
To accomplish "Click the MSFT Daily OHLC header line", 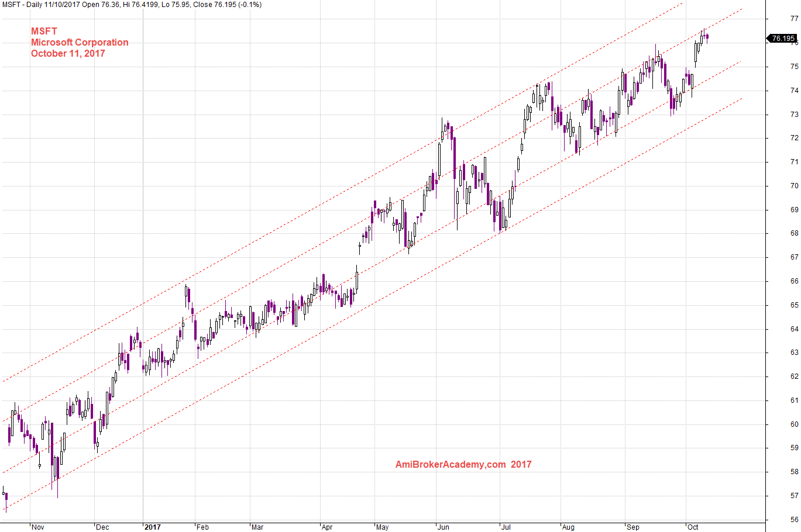I will [x=132, y=5].
